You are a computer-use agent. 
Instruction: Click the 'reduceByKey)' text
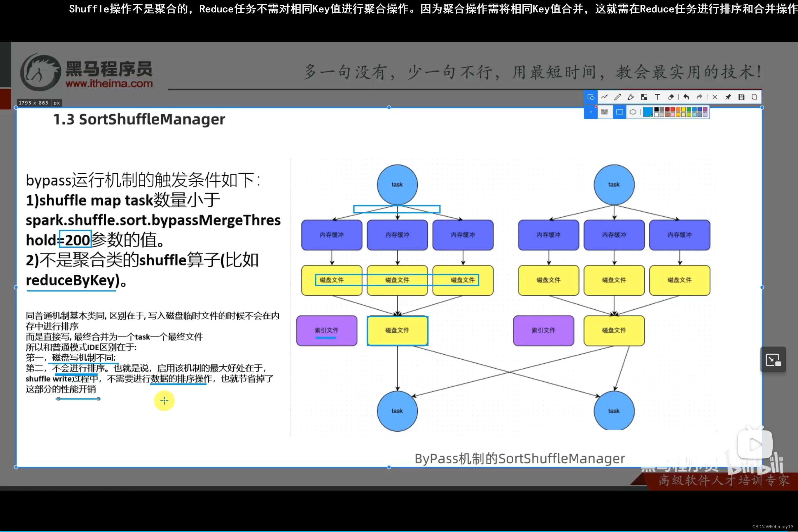[73, 280]
